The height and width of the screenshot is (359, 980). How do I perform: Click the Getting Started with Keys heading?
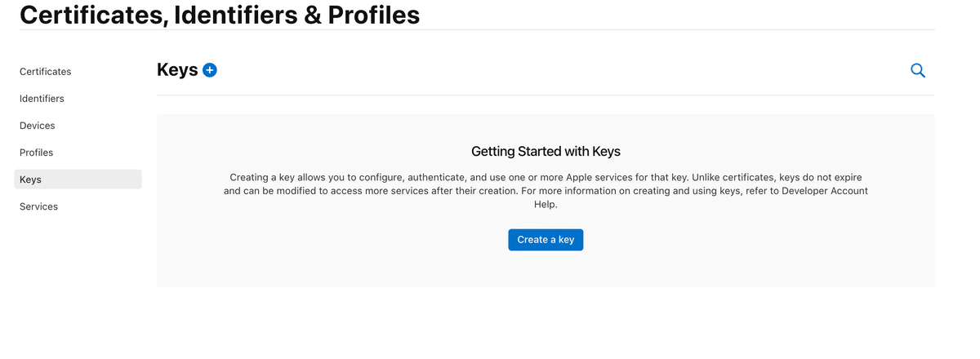click(x=546, y=152)
